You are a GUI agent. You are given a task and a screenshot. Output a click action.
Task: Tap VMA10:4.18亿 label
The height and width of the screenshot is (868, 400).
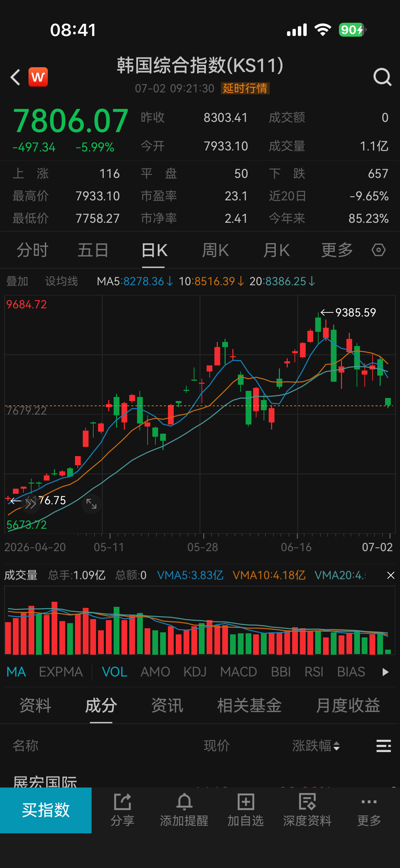tap(269, 575)
